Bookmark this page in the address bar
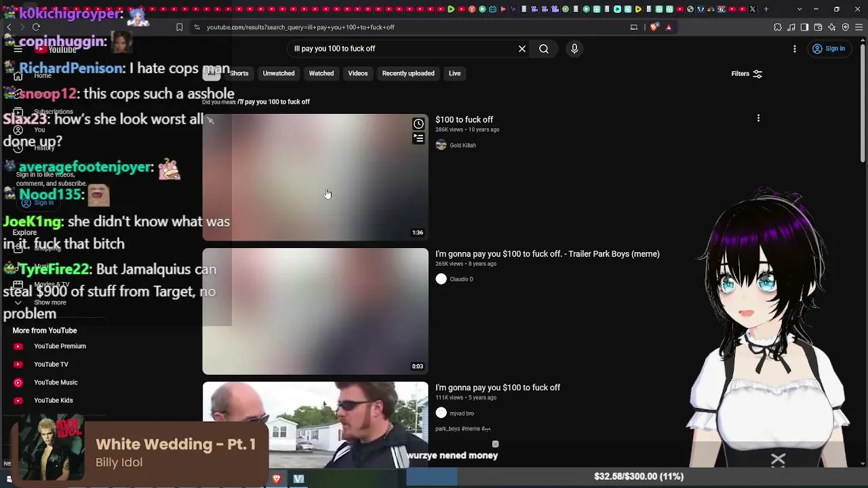 coord(179,27)
